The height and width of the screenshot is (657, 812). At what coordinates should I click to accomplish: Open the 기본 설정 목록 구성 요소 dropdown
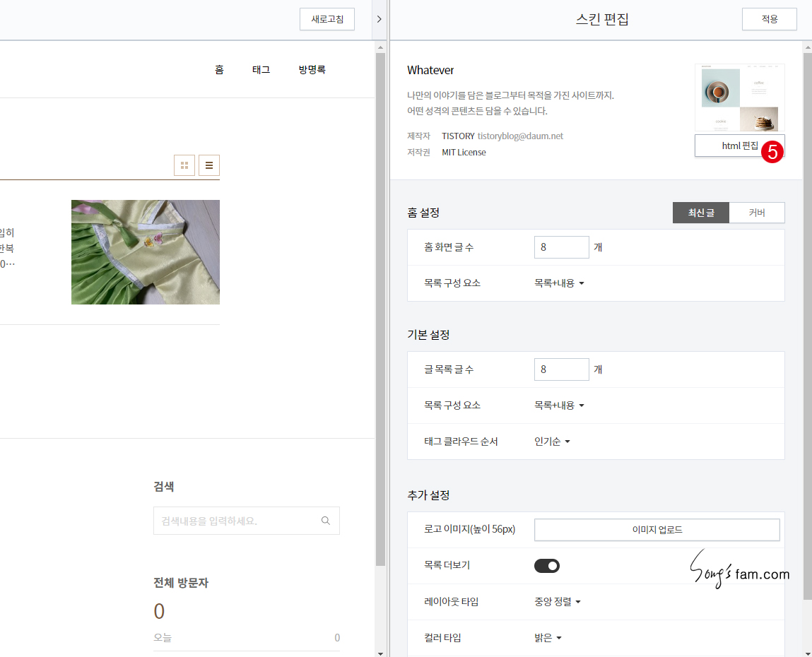click(x=559, y=406)
